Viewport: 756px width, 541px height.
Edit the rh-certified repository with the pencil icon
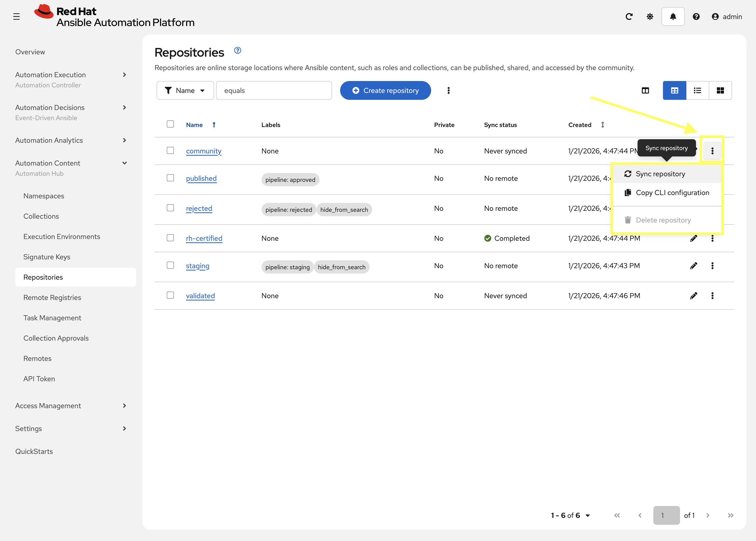tap(694, 238)
